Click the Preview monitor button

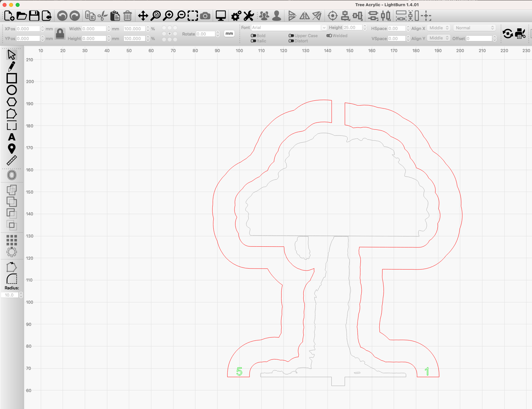point(220,15)
